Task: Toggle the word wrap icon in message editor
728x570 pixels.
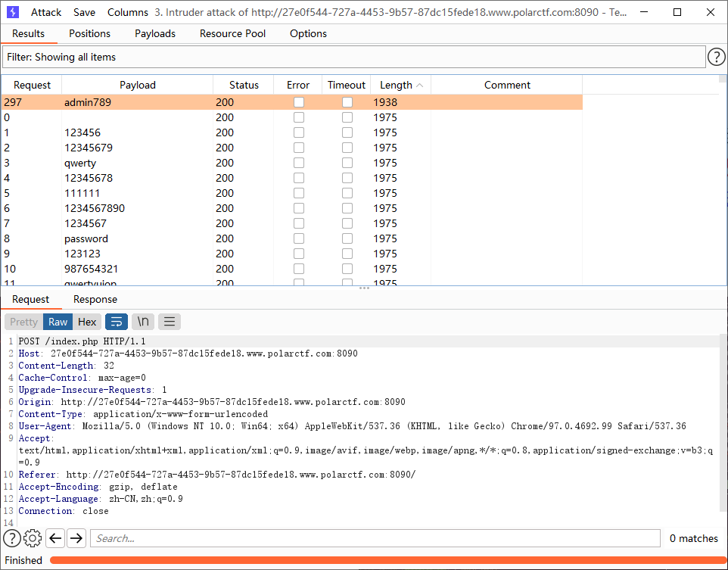Action: pos(117,322)
